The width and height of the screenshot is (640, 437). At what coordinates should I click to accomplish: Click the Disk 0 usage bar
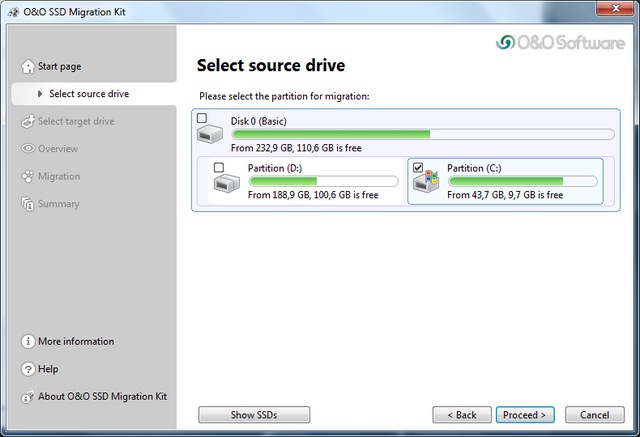click(423, 134)
